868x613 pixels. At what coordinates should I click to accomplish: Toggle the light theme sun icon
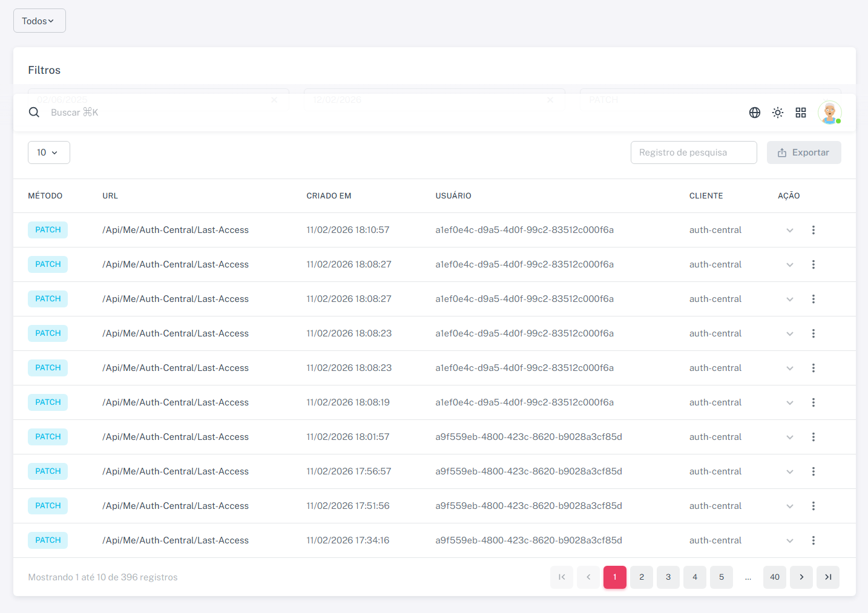(778, 113)
